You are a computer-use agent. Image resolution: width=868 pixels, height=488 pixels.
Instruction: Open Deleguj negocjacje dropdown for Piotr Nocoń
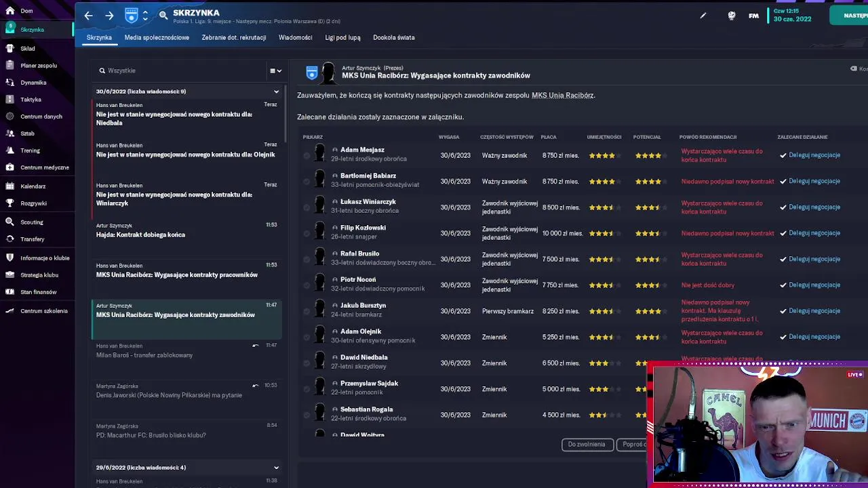[x=810, y=285]
